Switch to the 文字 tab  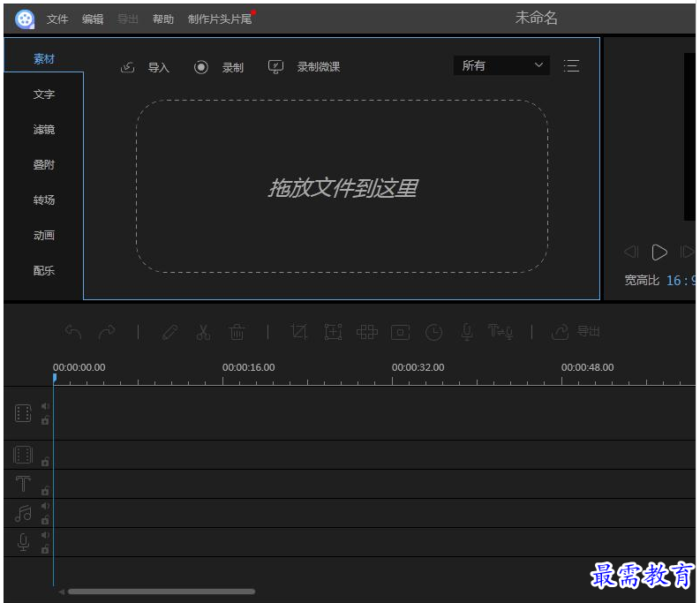(x=44, y=94)
